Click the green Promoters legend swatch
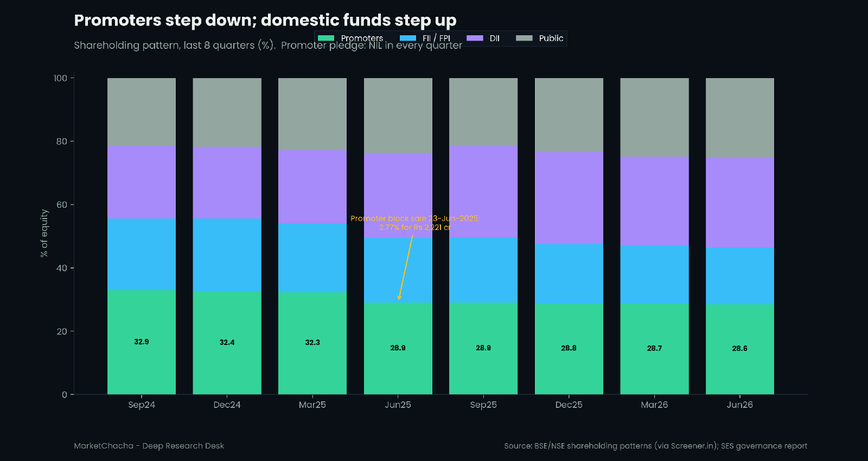 coord(325,38)
